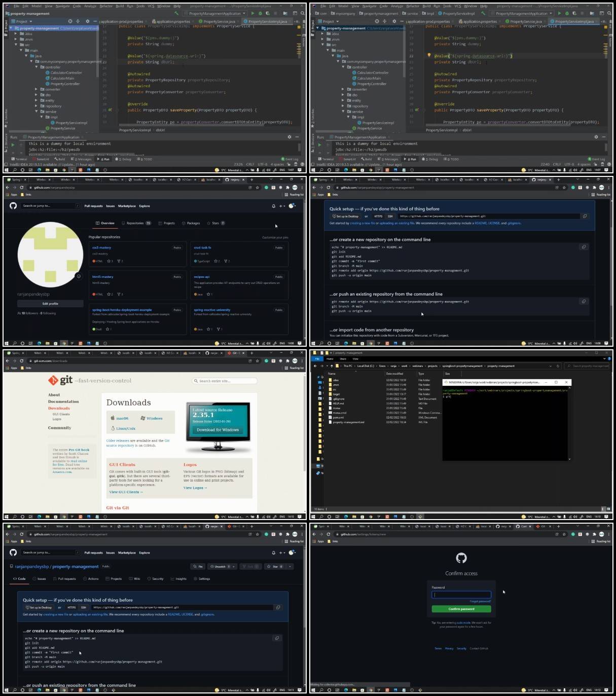Click the scrollbar of the MINGW64 terminal
Viewport: 616px width, 696px height.
point(569,424)
